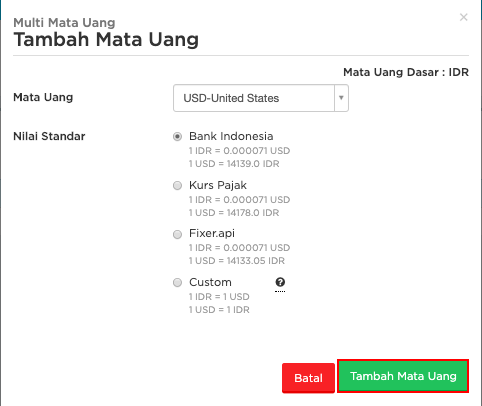Select the Custom rate radio button
Viewport: 482px width, 406px height.
pos(177,283)
